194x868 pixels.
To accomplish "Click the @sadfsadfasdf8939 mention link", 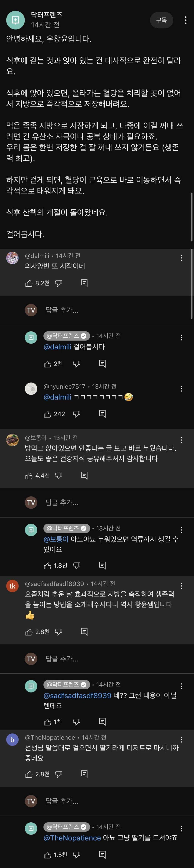I will pyautogui.click(x=77, y=695).
